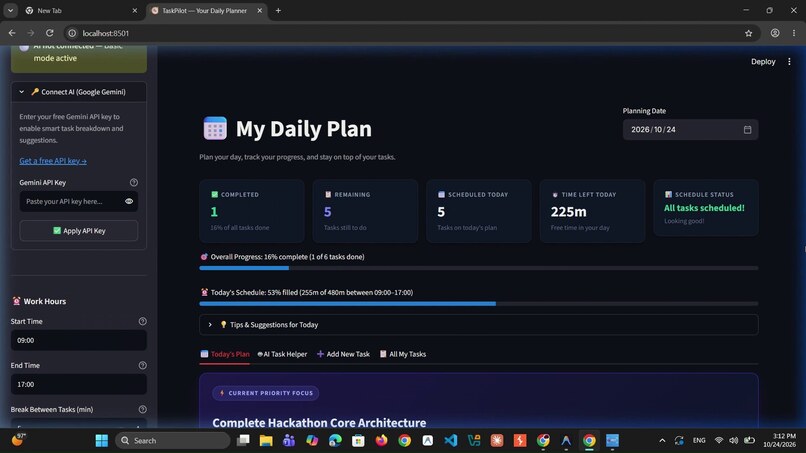Click the Current Priority Focus badge
Screen dimensions: 806x453
click(266, 393)
